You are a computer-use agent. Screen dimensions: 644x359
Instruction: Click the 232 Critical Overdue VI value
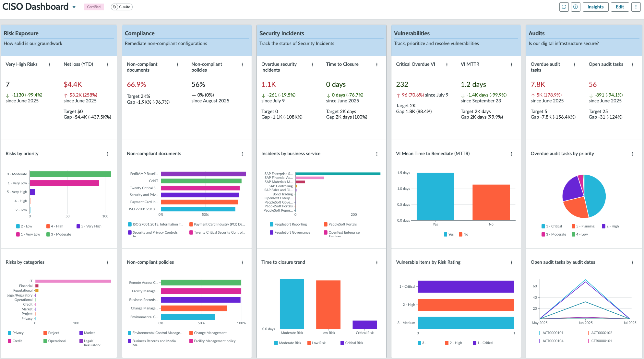click(x=402, y=85)
